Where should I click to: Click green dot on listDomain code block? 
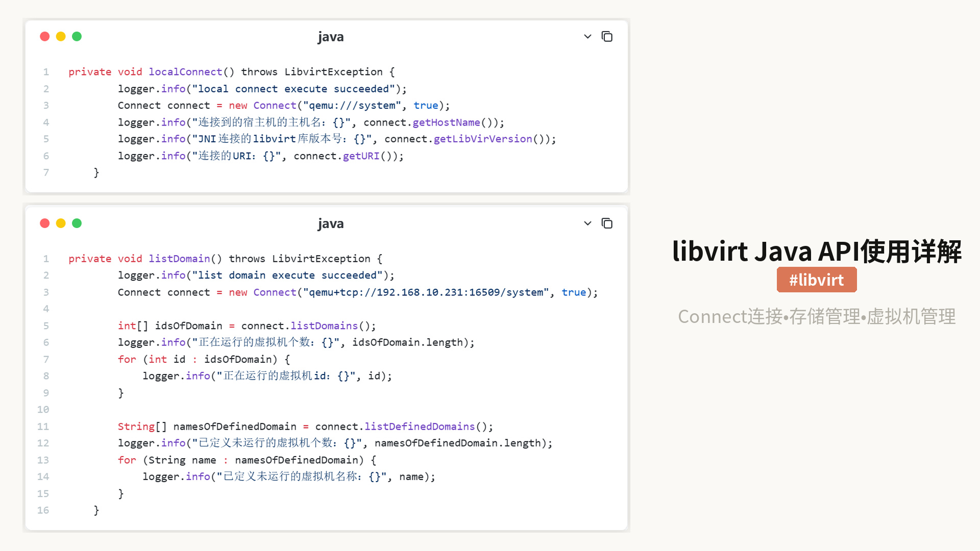[x=77, y=223]
